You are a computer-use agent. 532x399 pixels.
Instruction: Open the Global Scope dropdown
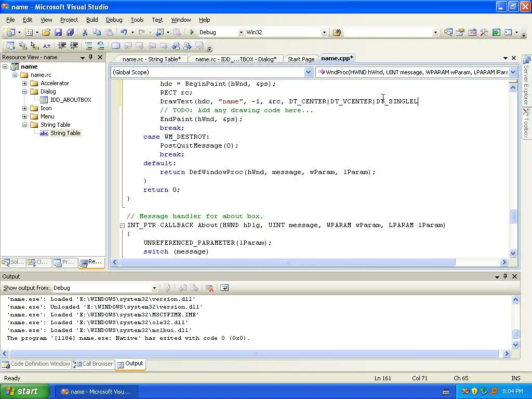308,72
